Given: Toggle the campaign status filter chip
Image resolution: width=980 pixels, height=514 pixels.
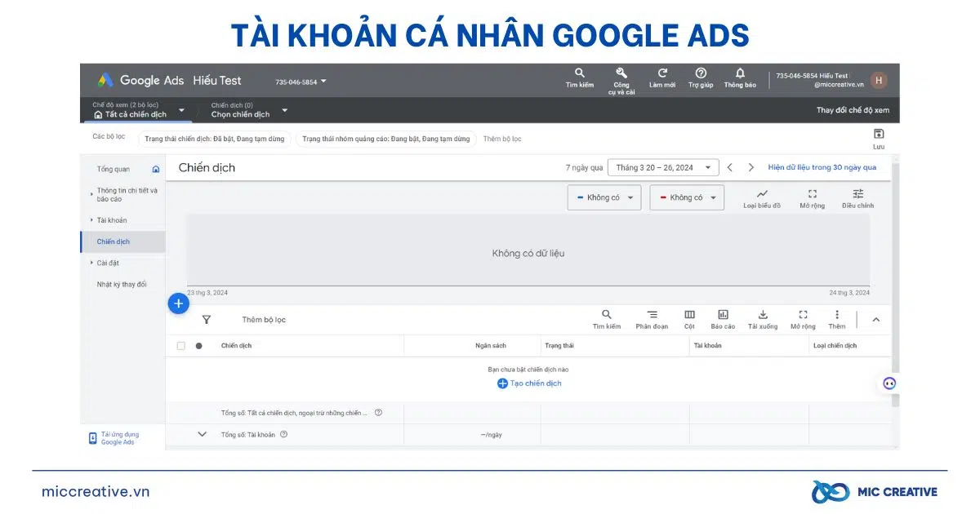Looking at the screenshot, I should point(214,139).
